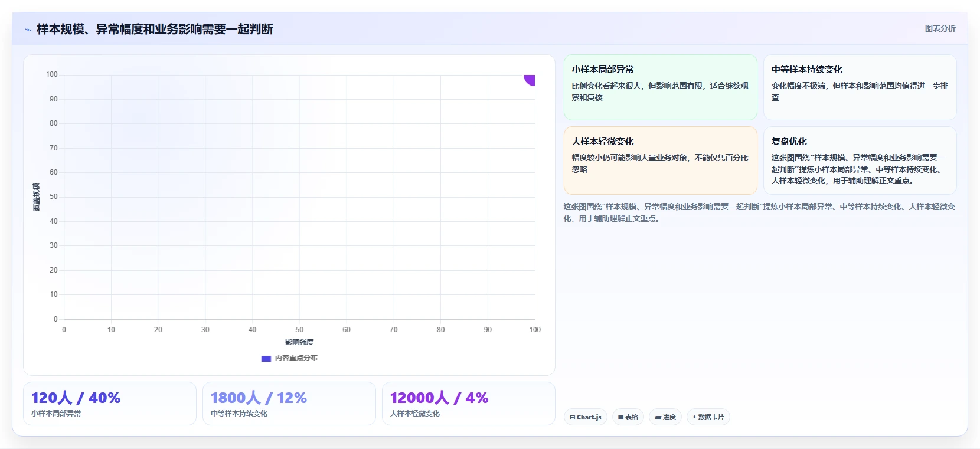Click the 进度 tag
Screen dimensions: 980x449
pyautogui.click(x=665, y=417)
